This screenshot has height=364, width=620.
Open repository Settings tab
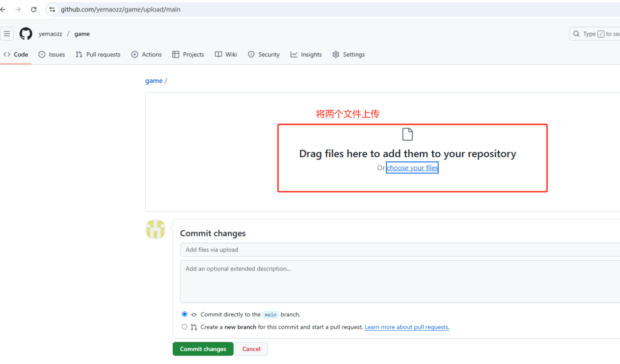click(x=348, y=55)
